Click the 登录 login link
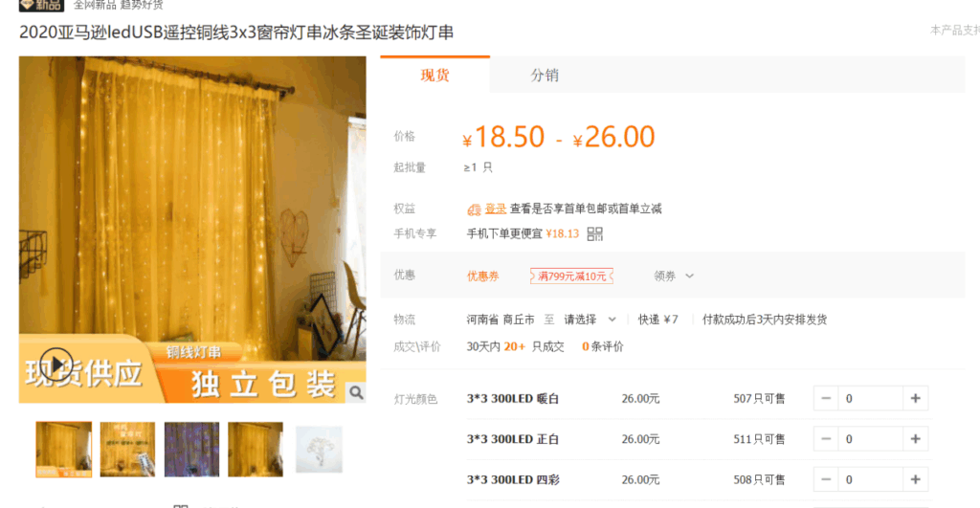 click(496, 209)
